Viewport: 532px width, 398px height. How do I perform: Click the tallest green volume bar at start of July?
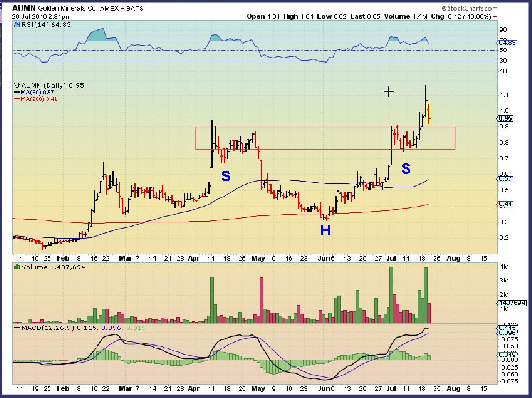(391, 295)
